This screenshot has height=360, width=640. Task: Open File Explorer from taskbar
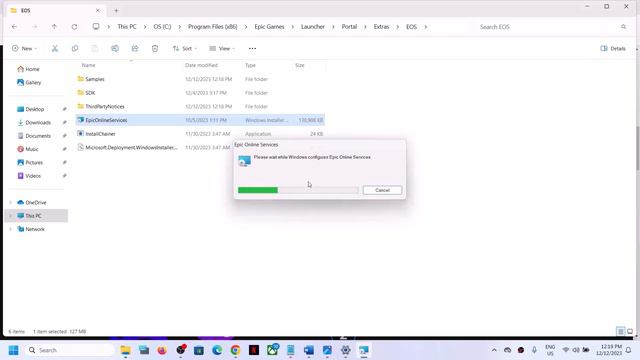tap(125, 350)
